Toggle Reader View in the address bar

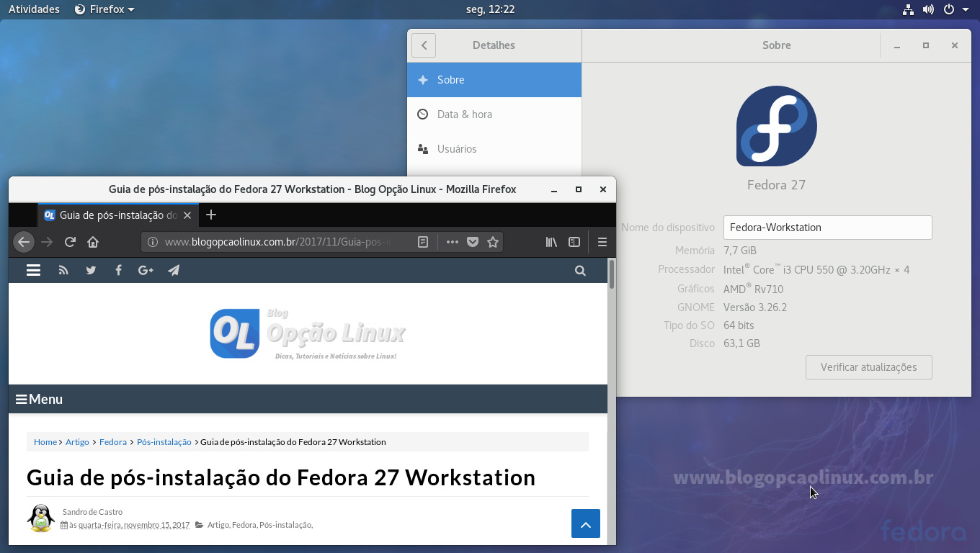(423, 242)
